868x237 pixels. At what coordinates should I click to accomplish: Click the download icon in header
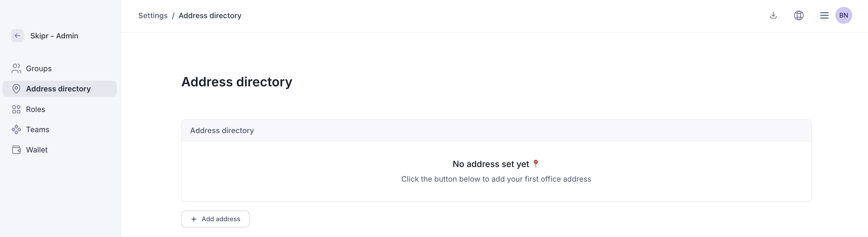(x=773, y=15)
